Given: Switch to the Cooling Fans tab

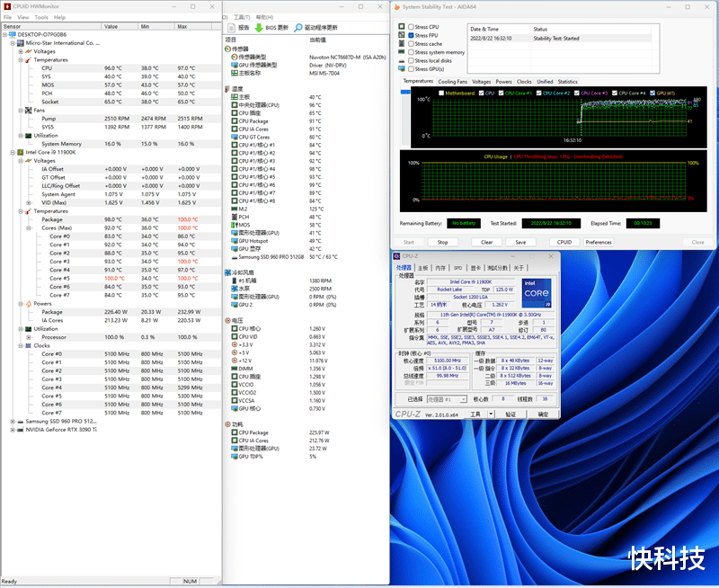Looking at the screenshot, I should [453, 81].
